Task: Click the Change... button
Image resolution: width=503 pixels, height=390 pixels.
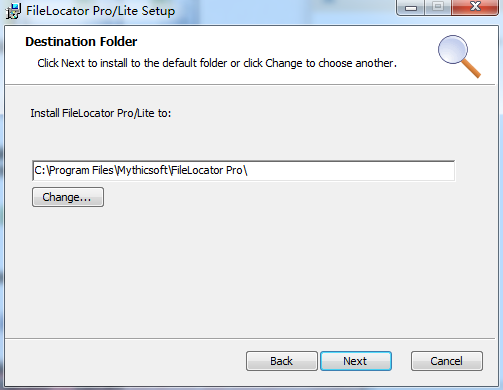Action: [x=68, y=197]
